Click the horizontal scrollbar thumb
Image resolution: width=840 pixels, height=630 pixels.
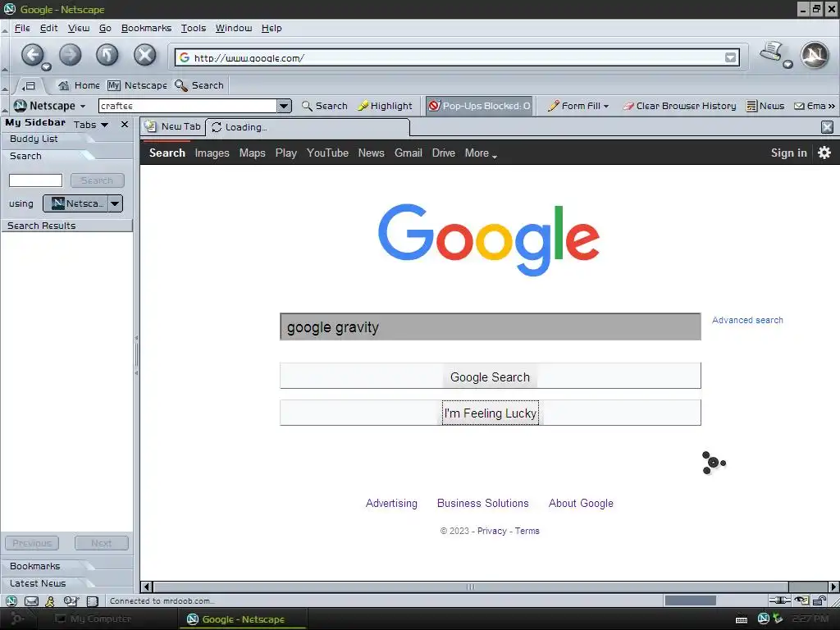[x=470, y=587]
